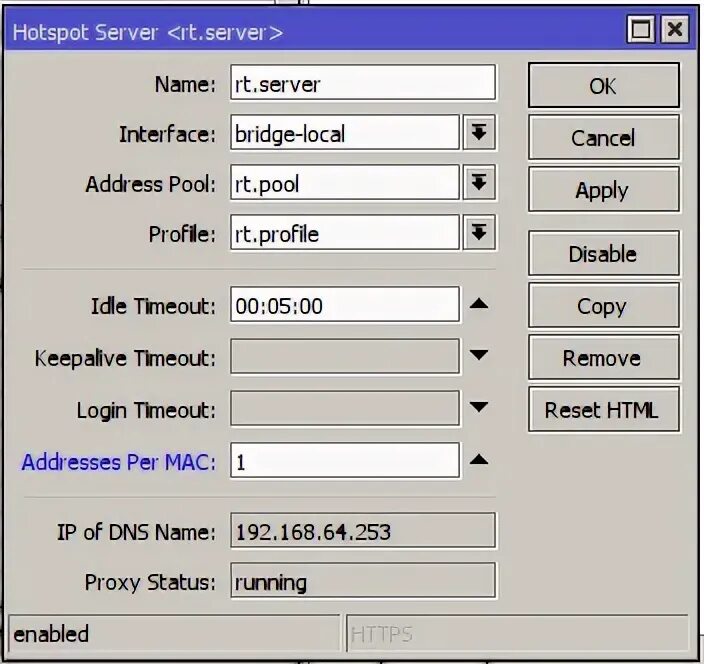Open the Address Pool dropdown list
This screenshot has width=704, height=664.
(x=479, y=183)
